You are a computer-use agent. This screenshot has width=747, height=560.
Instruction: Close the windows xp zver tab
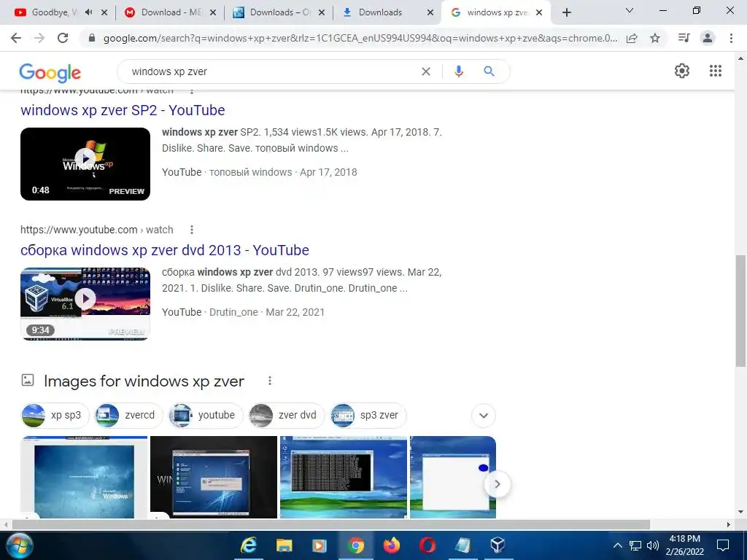pyautogui.click(x=539, y=12)
